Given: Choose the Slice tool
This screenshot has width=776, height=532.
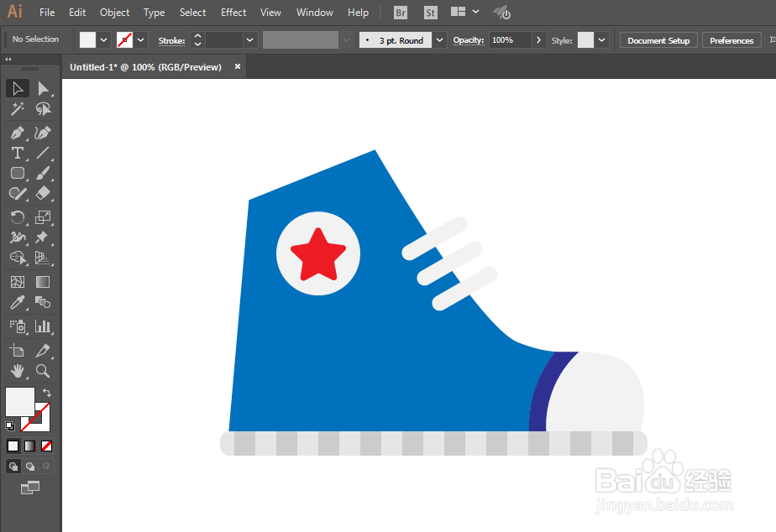Looking at the screenshot, I should (x=43, y=351).
